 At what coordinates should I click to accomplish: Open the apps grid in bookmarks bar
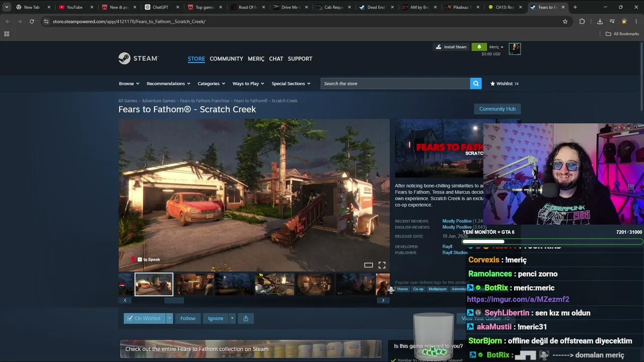coord(7,34)
